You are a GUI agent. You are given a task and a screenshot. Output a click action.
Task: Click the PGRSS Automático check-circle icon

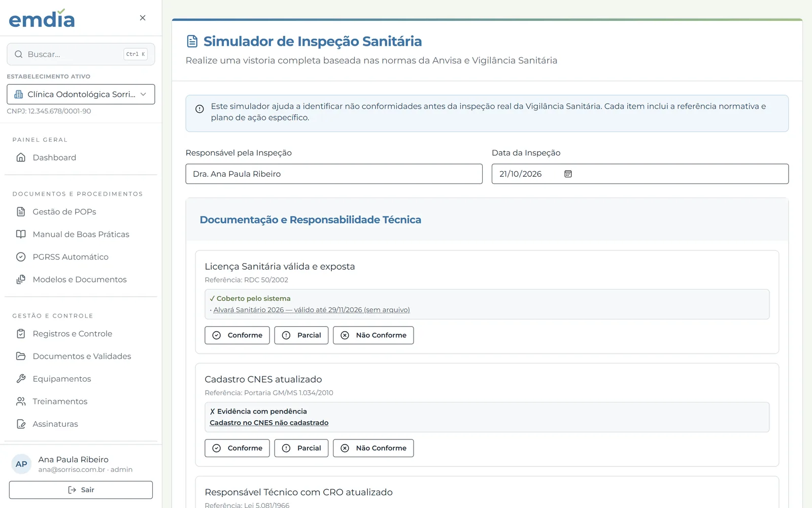(x=21, y=257)
